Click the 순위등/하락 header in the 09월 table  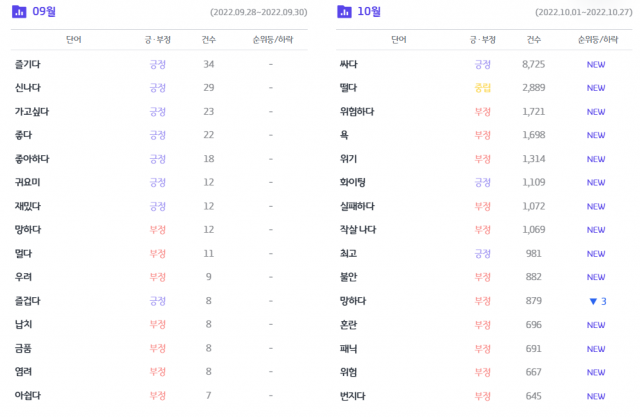click(x=272, y=40)
